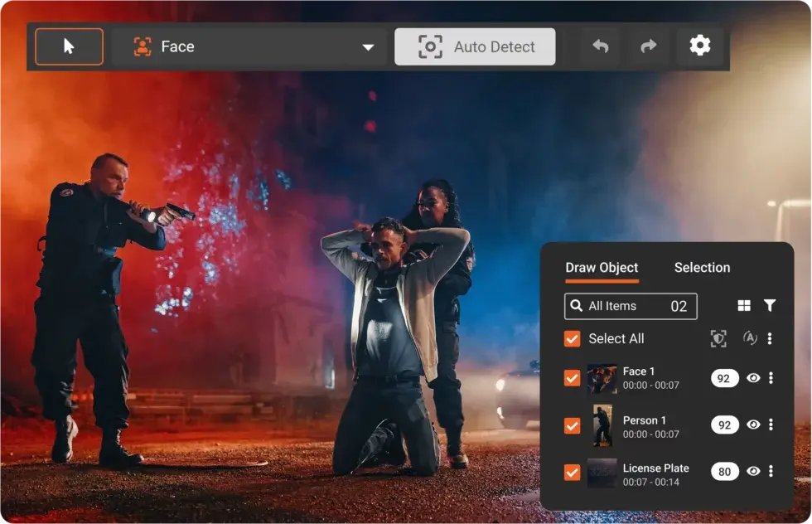Click the License Plate 80 confidence badge
Viewport: 812px width, 524px height.
tap(724, 472)
